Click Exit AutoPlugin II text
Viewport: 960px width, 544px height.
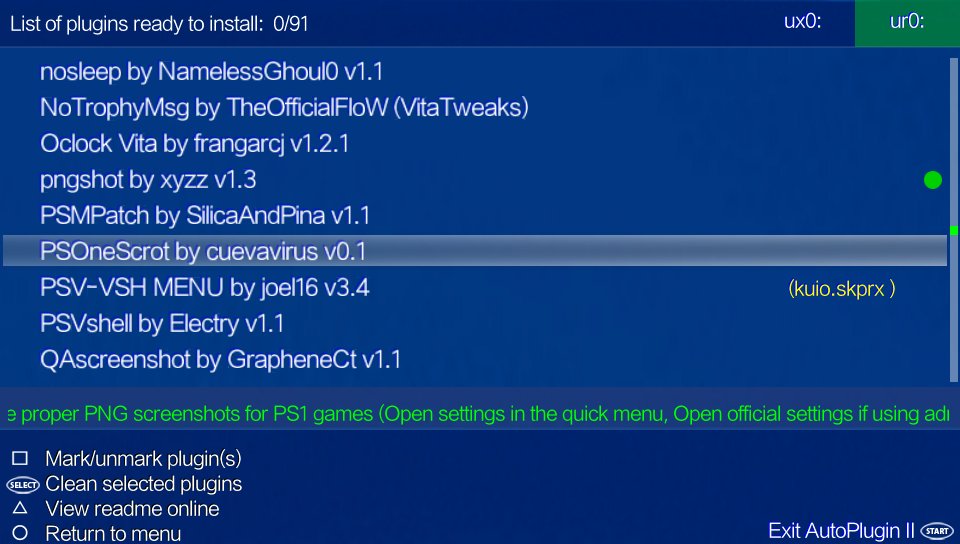[x=841, y=531]
